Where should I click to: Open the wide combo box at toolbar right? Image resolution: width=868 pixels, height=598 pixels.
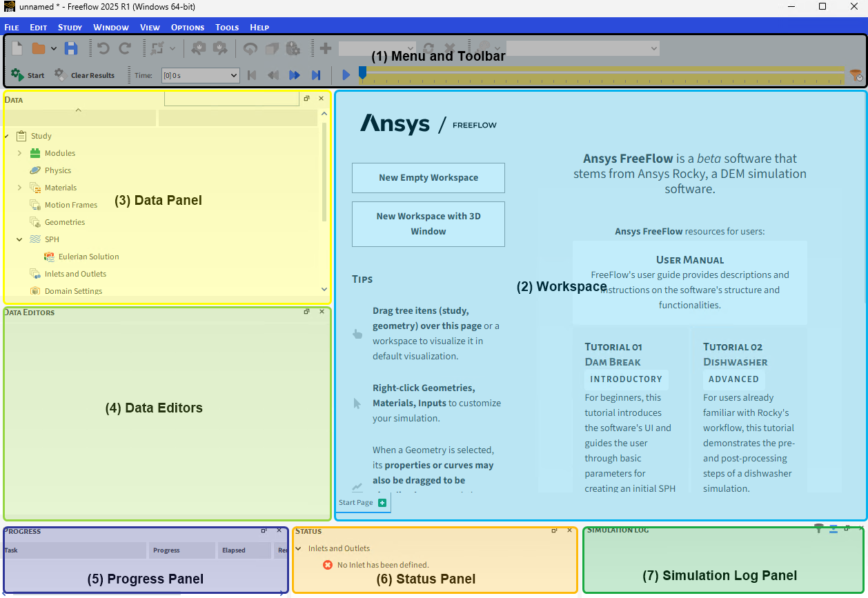(583, 48)
